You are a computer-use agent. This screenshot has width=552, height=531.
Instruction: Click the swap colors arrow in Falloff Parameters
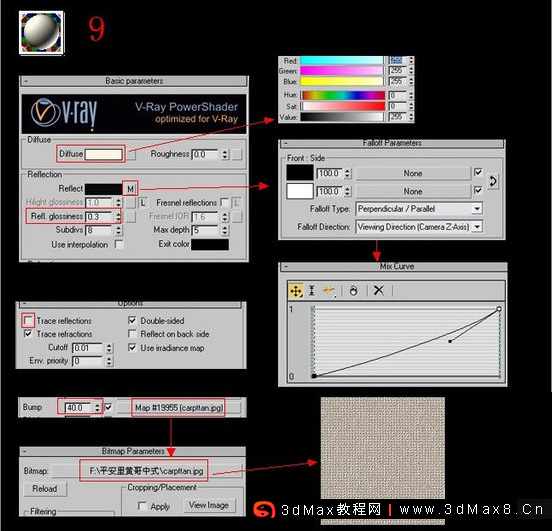tap(493, 182)
